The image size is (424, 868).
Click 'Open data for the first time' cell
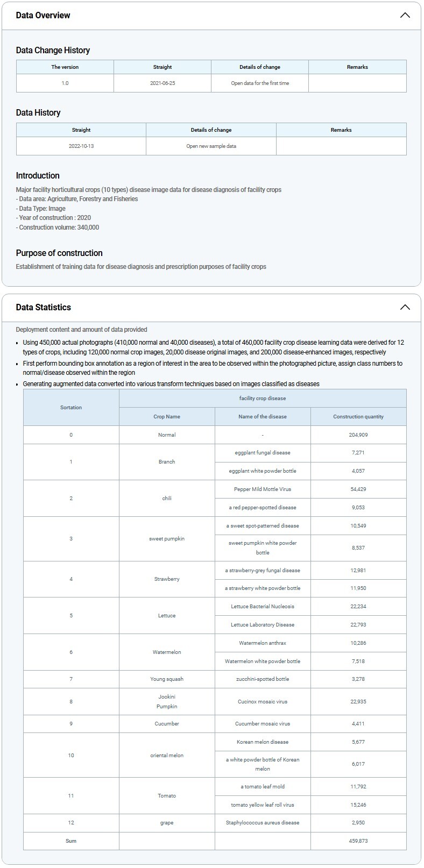click(x=260, y=83)
